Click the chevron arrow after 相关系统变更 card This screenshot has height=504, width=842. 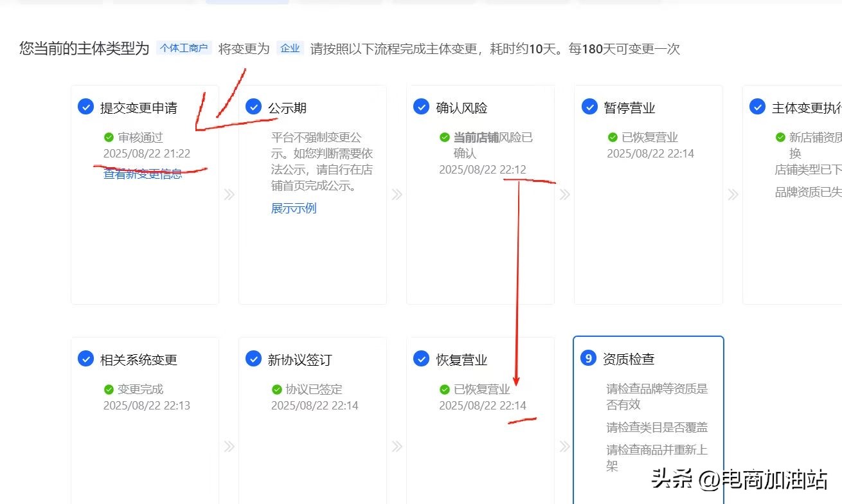229,447
